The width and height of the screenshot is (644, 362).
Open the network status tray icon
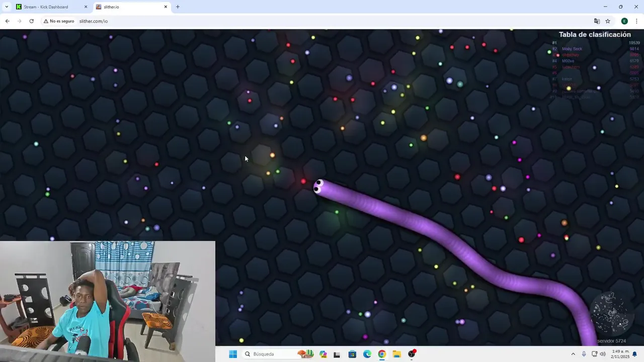[x=594, y=354]
